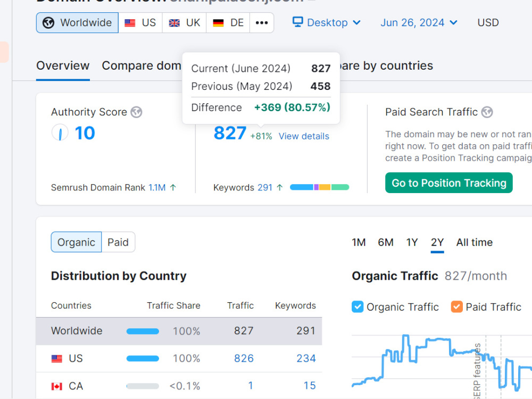Screen dimensions: 532x399
Task: Click the USD currency label
Action: pyautogui.click(x=488, y=23)
